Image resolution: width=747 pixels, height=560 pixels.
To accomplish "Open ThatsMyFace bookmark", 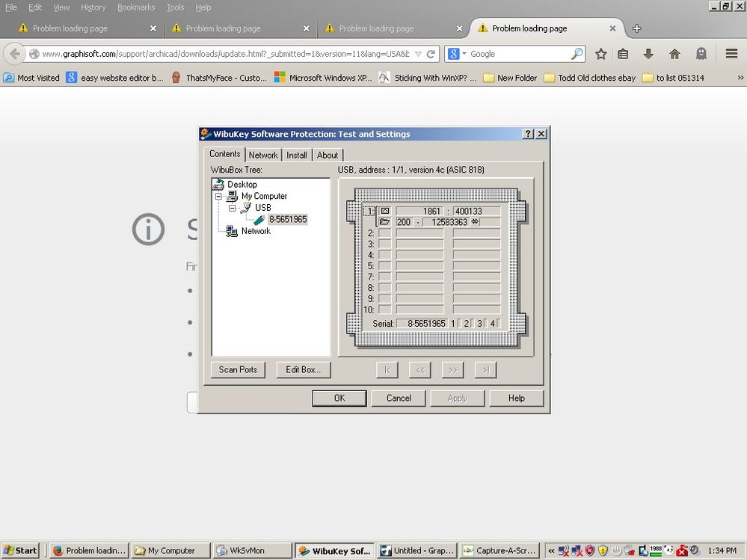I will (x=219, y=78).
